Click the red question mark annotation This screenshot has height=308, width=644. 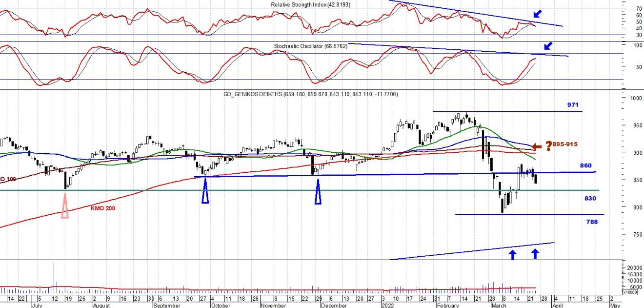[x=548, y=145]
